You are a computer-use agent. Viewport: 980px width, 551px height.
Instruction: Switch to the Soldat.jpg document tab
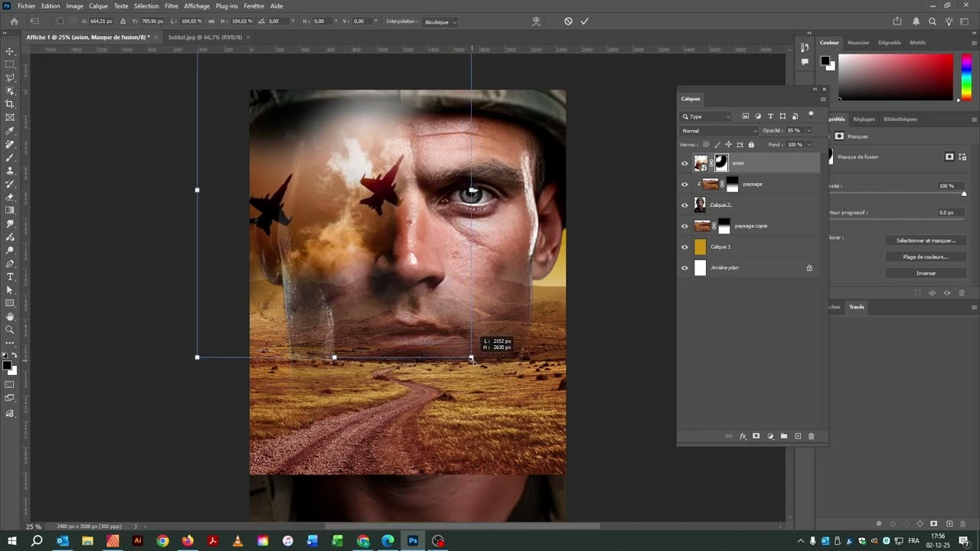204,37
